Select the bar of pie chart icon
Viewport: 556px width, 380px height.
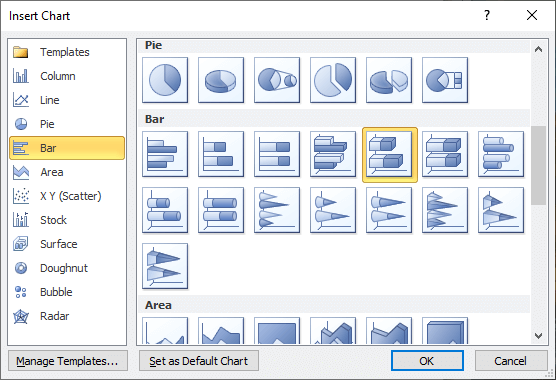pyautogui.click(x=445, y=80)
